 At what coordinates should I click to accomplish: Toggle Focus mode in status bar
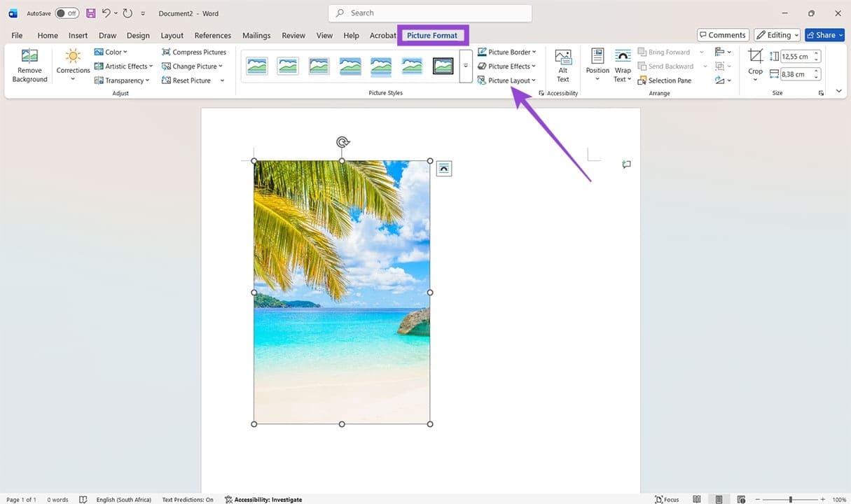pyautogui.click(x=666, y=499)
